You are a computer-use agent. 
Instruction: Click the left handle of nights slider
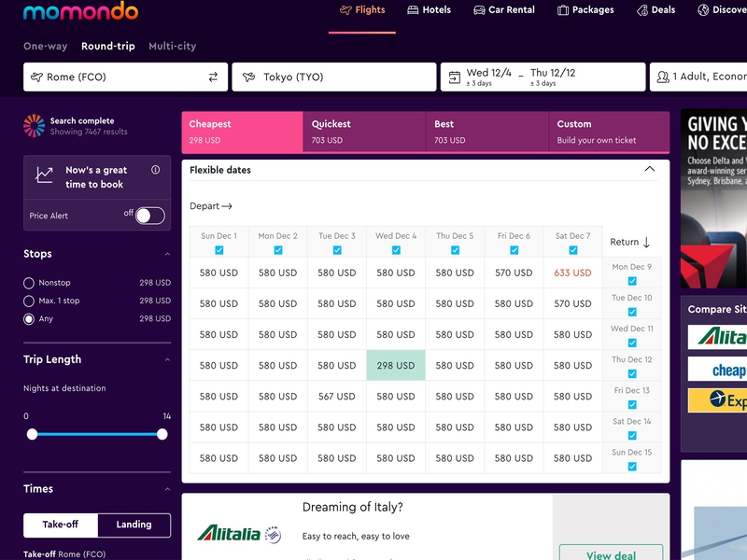32,434
